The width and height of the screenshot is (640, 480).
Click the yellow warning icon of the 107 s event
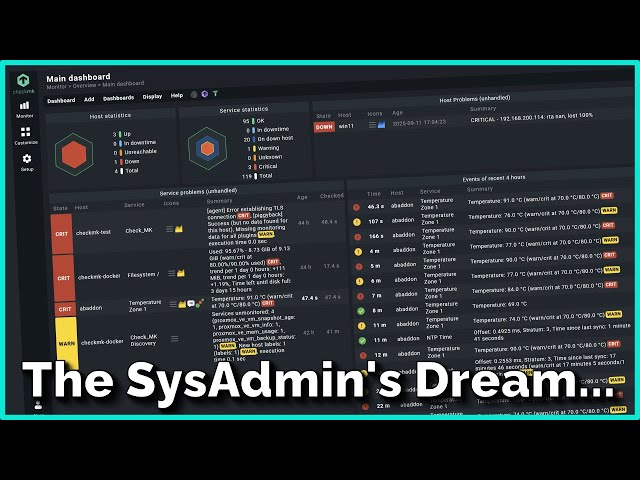click(x=357, y=222)
